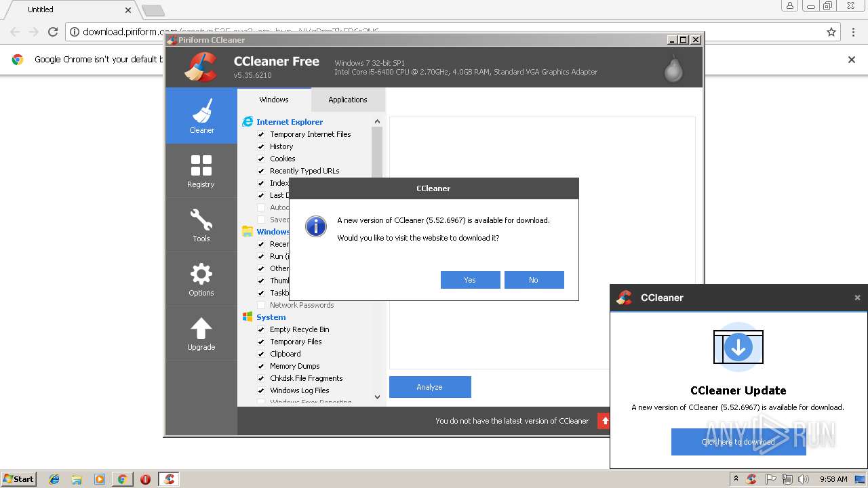Open the Options gear section
The image size is (868, 488).
pyautogui.click(x=201, y=279)
